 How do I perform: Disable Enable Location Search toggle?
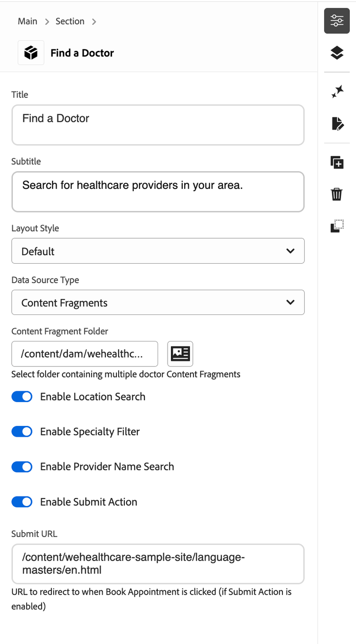click(22, 397)
